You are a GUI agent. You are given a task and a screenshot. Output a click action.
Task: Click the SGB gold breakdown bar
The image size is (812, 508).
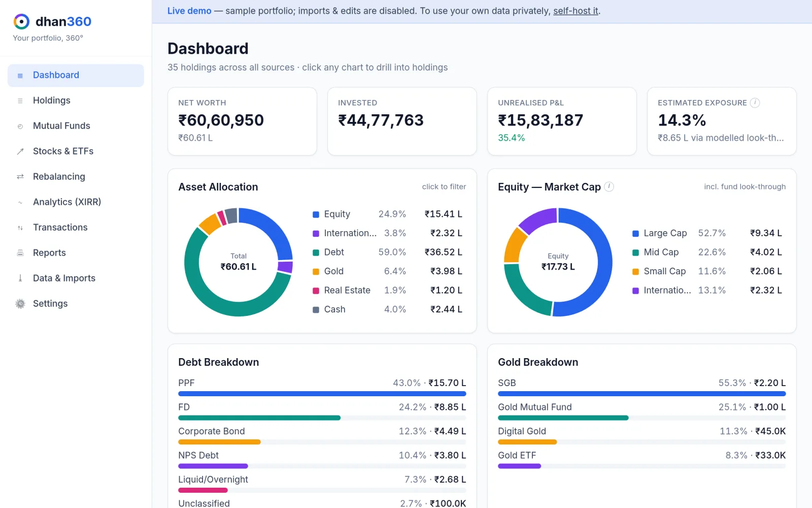point(642,394)
